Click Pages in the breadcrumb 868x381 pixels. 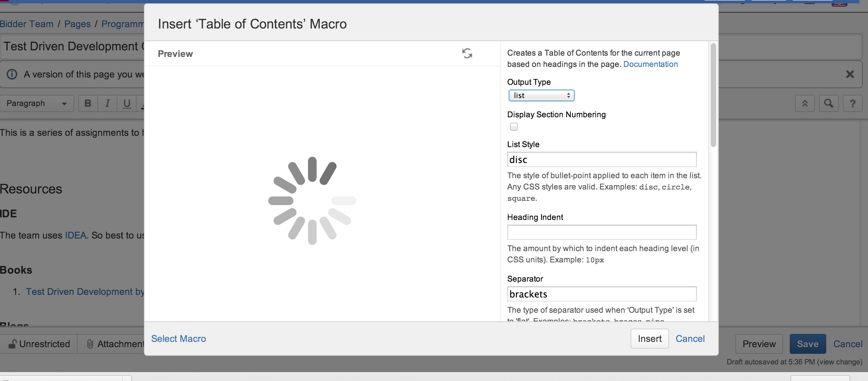point(77,24)
